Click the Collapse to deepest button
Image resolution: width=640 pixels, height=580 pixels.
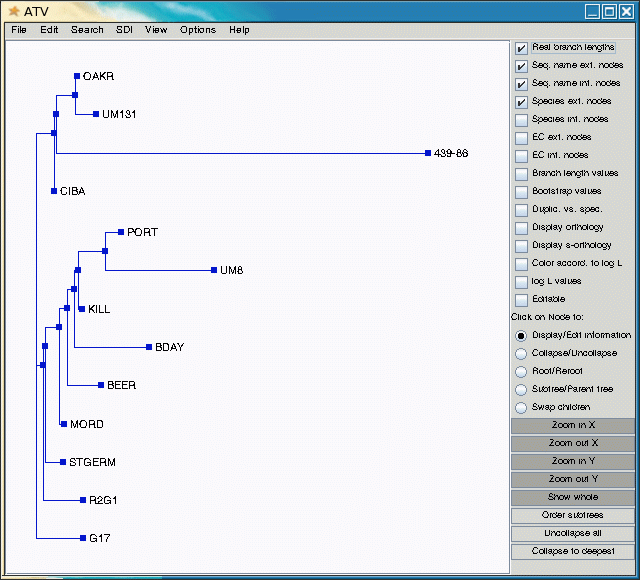coord(572,551)
